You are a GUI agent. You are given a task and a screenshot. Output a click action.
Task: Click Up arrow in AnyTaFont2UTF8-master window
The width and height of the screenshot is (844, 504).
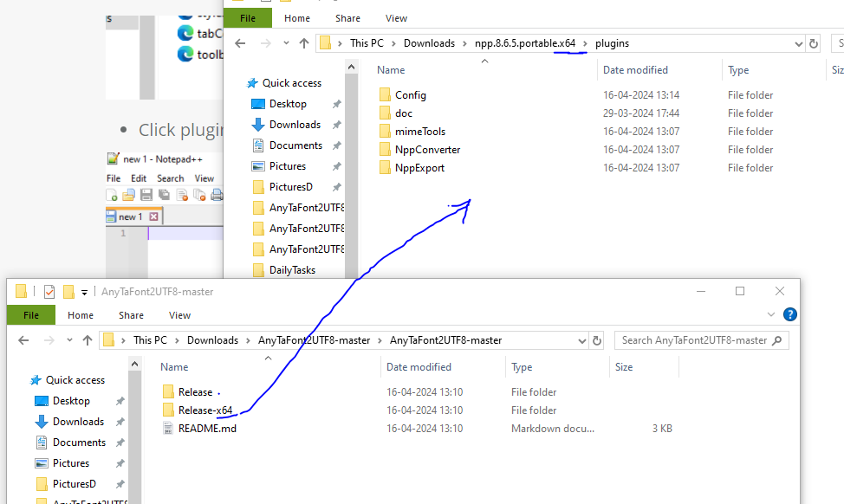88,340
